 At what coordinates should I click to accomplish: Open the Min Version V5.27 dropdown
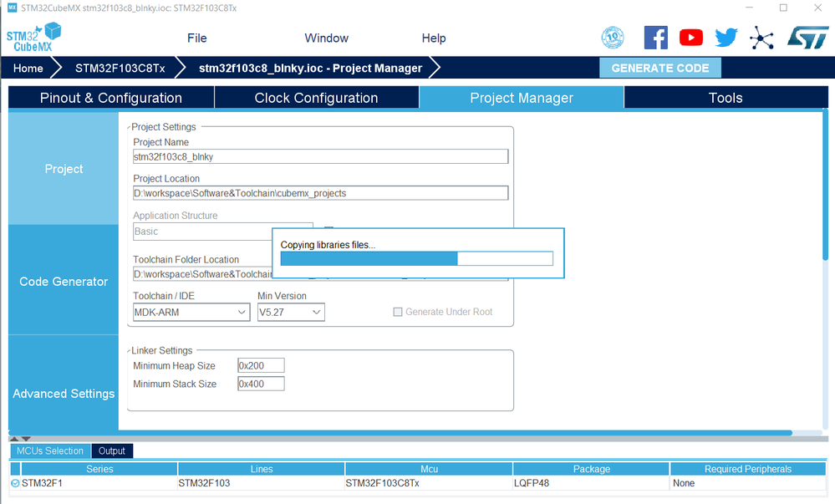click(291, 313)
